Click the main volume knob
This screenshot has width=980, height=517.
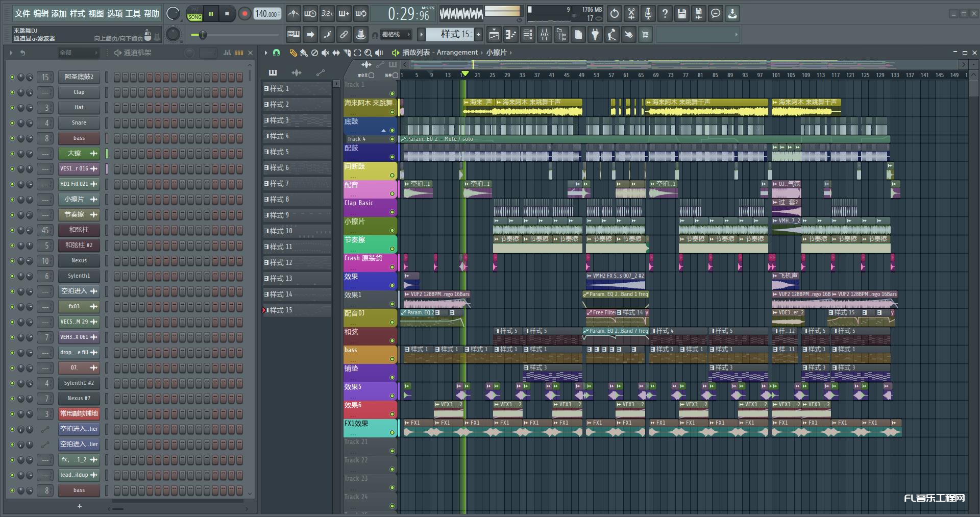pos(173,14)
